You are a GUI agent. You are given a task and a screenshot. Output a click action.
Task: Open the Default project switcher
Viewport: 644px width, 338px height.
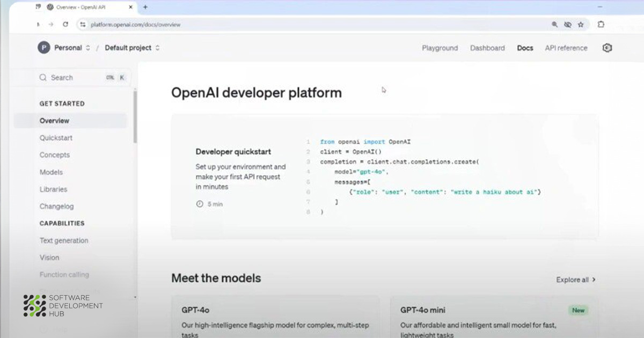[x=132, y=48]
